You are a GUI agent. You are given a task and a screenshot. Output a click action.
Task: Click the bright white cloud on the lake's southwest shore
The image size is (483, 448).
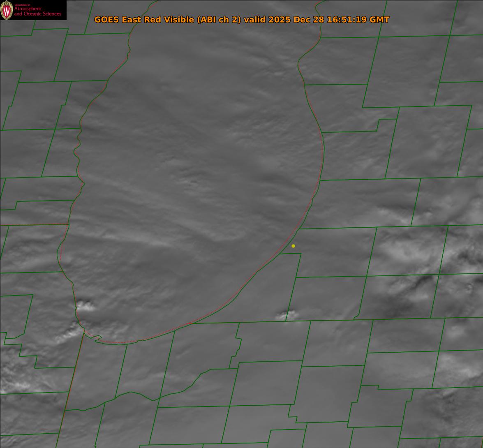coord(85,306)
